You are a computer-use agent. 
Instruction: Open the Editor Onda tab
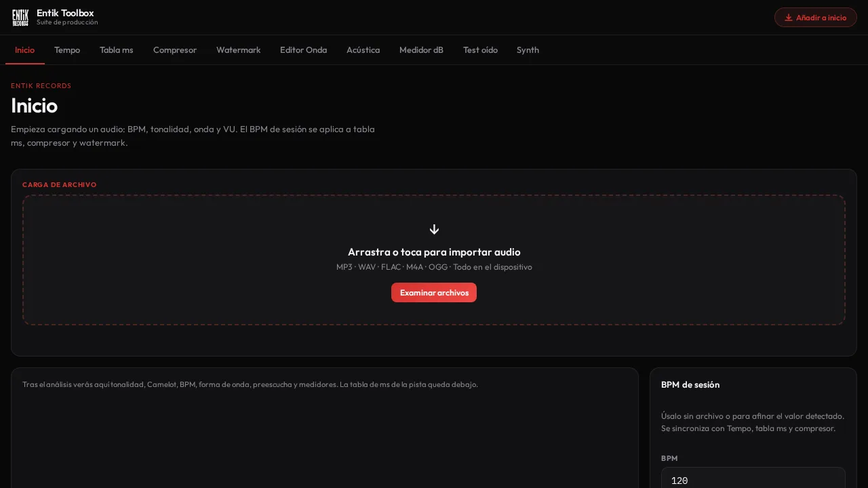click(303, 50)
